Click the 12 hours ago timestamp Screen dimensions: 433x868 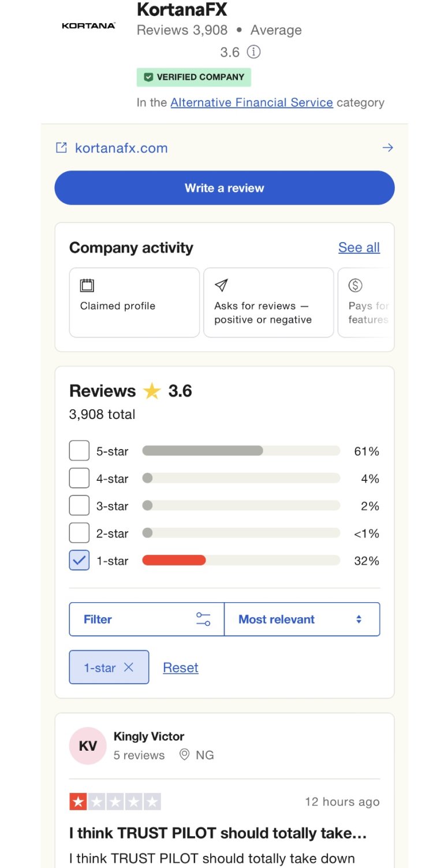(342, 802)
